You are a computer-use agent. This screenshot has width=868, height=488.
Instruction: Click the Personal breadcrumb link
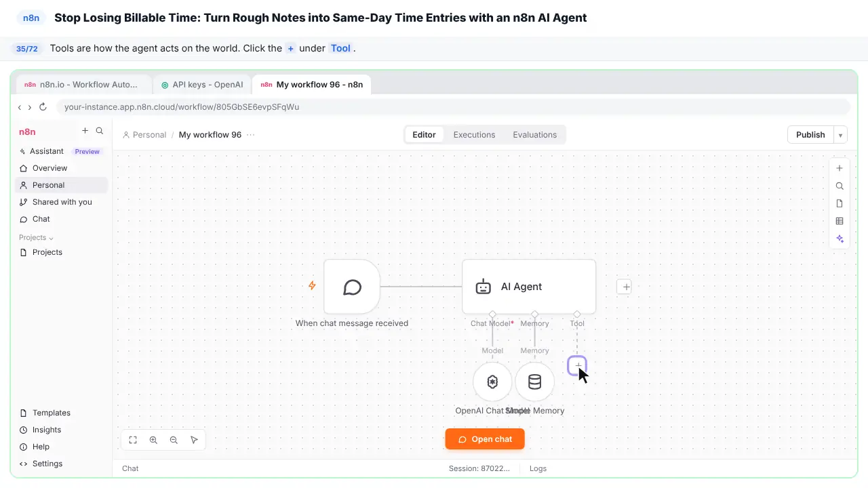[144, 135]
